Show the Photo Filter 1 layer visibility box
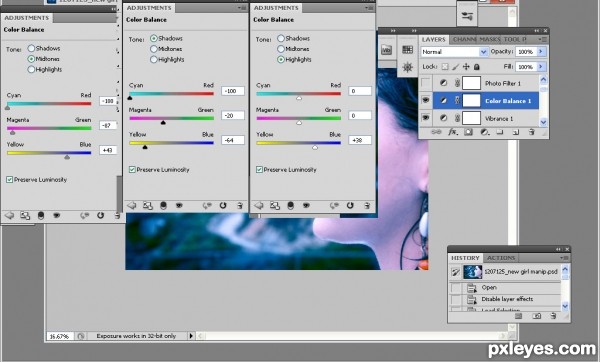The width and height of the screenshot is (600, 362). coord(425,83)
